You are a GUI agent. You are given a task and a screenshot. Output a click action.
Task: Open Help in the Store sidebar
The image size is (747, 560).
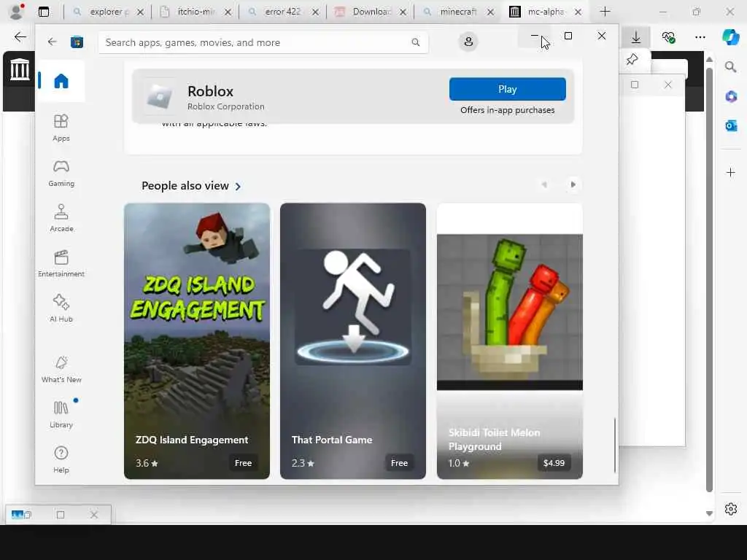pyautogui.click(x=61, y=460)
